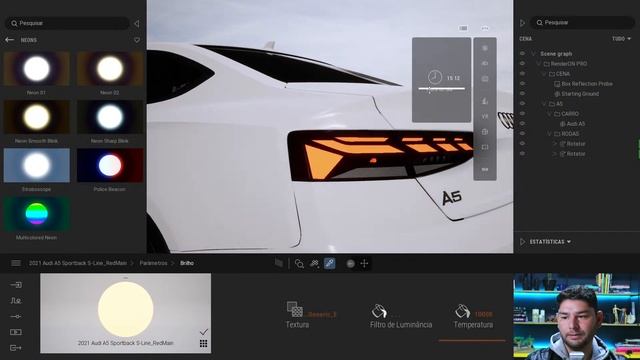Go to the Parâmetros breadcrumb

(x=153, y=263)
